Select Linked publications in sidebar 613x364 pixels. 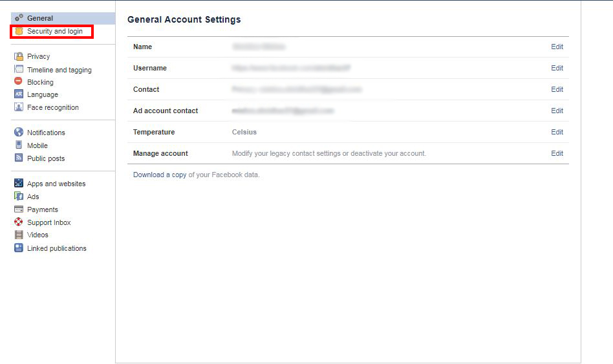(x=56, y=248)
